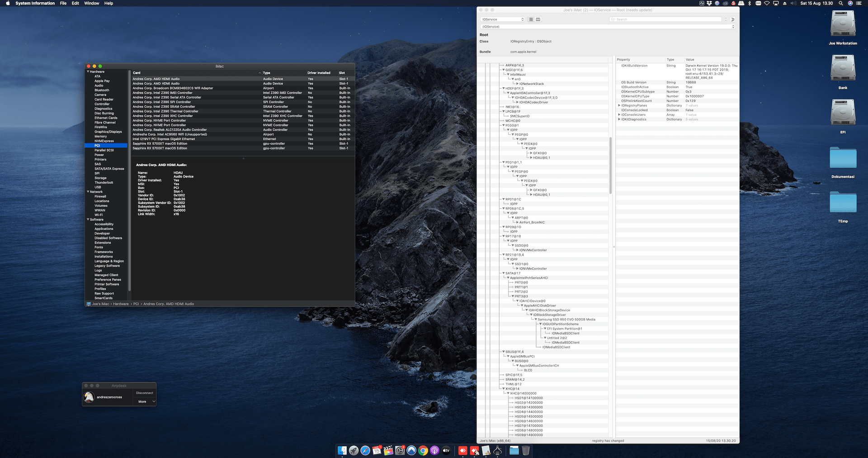Screen dimensions: 868x458
Task: Expand the IORegistryPlanes property row
Action: click(x=619, y=105)
